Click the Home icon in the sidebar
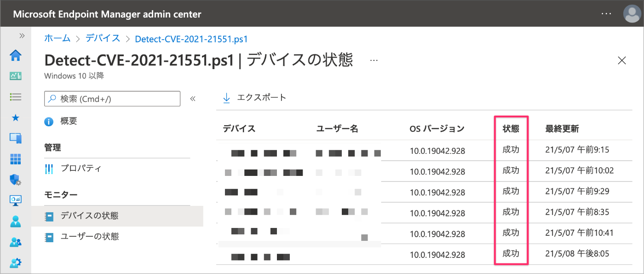 (16, 56)
